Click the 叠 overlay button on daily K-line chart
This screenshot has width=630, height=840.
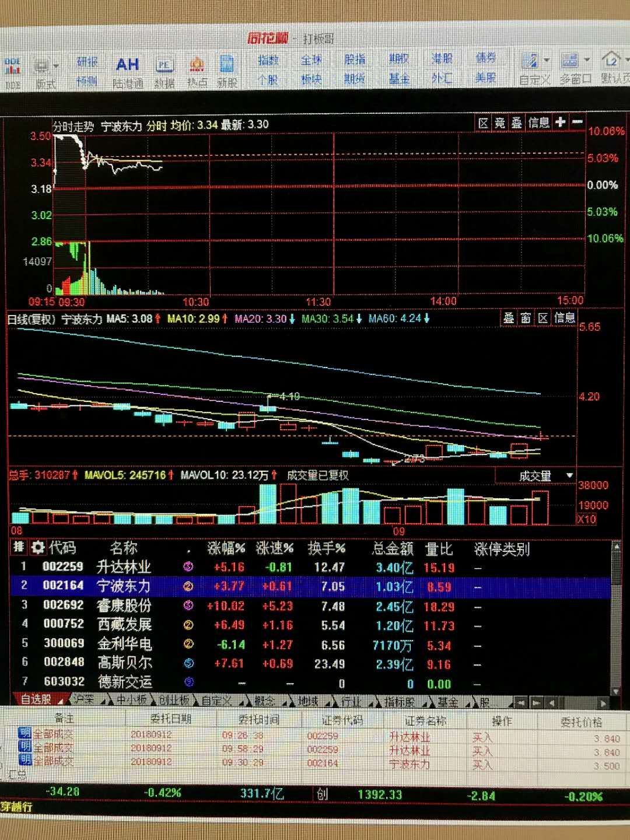pyautogui.click(x=508, y=317)
